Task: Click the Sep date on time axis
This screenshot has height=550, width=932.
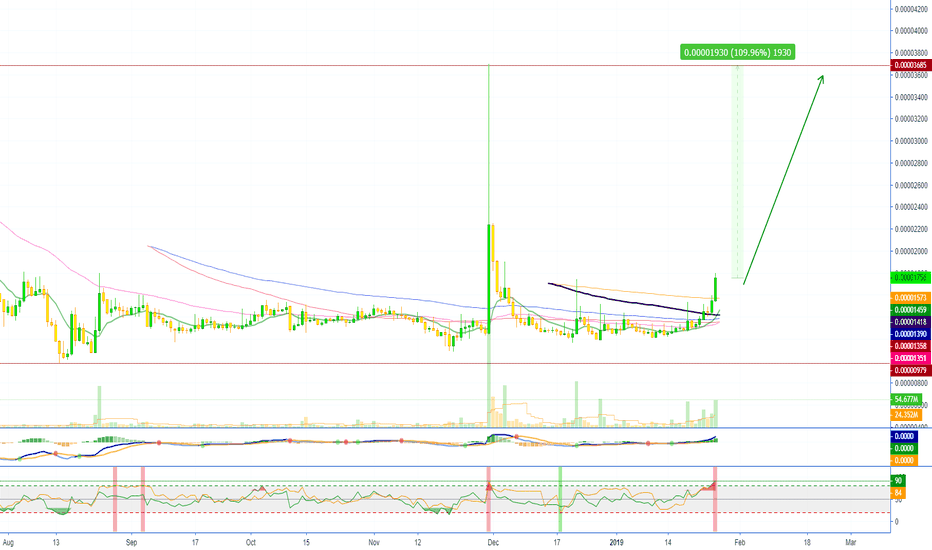Action: pyautogui.click(x=131, y=542)
